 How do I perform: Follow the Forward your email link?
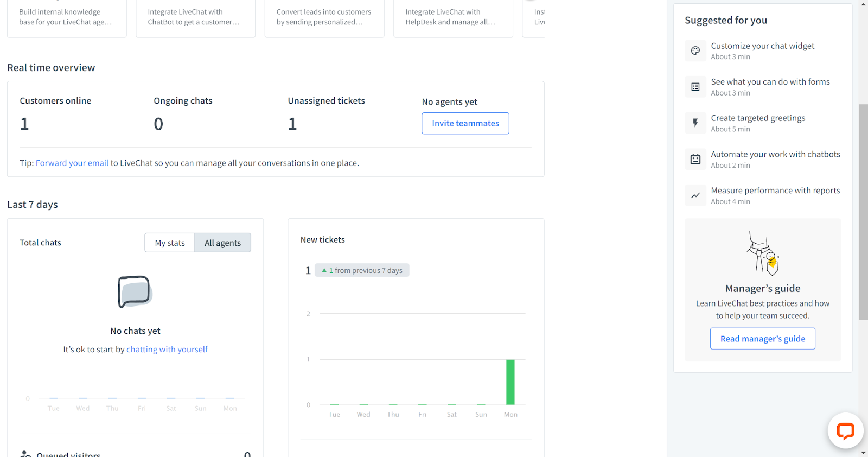pyautogui.click(x=72, y=163)
